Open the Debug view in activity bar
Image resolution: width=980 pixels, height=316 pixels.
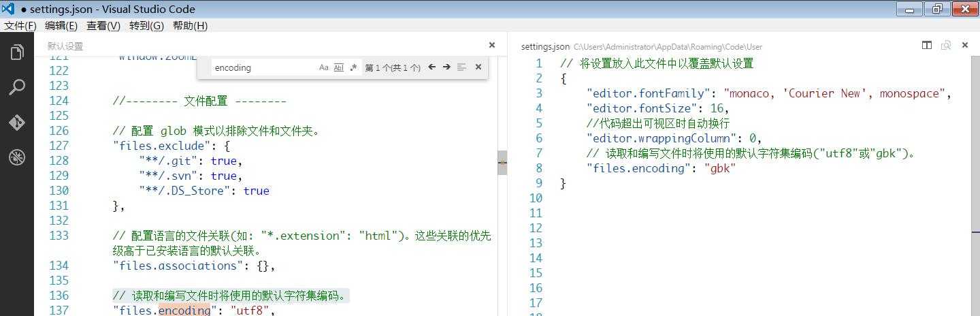(17, 158)
